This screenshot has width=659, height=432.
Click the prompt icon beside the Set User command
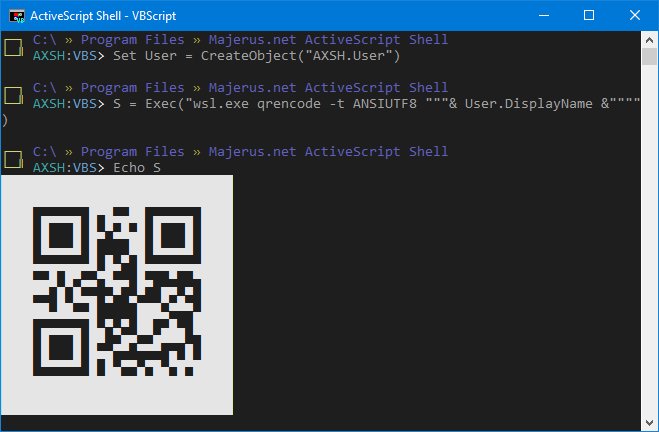click(13, 47)
